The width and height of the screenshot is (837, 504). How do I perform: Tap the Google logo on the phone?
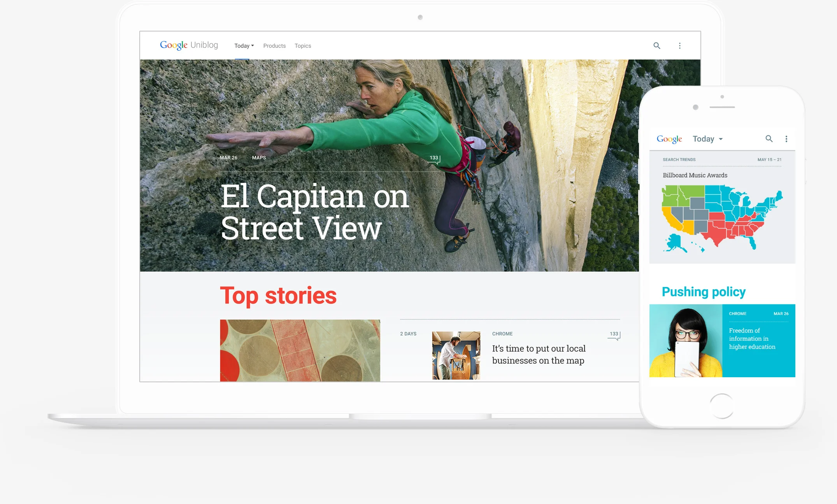[x=669, y=139]
